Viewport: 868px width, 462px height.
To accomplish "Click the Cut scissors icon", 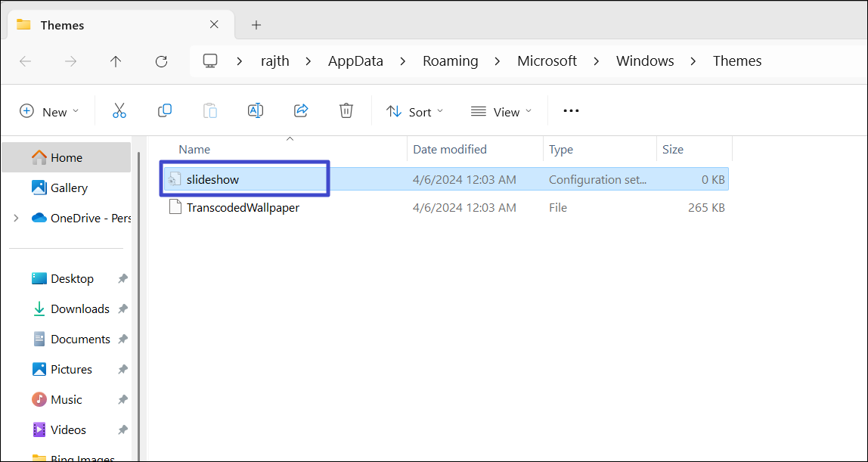I will [119, 111].
